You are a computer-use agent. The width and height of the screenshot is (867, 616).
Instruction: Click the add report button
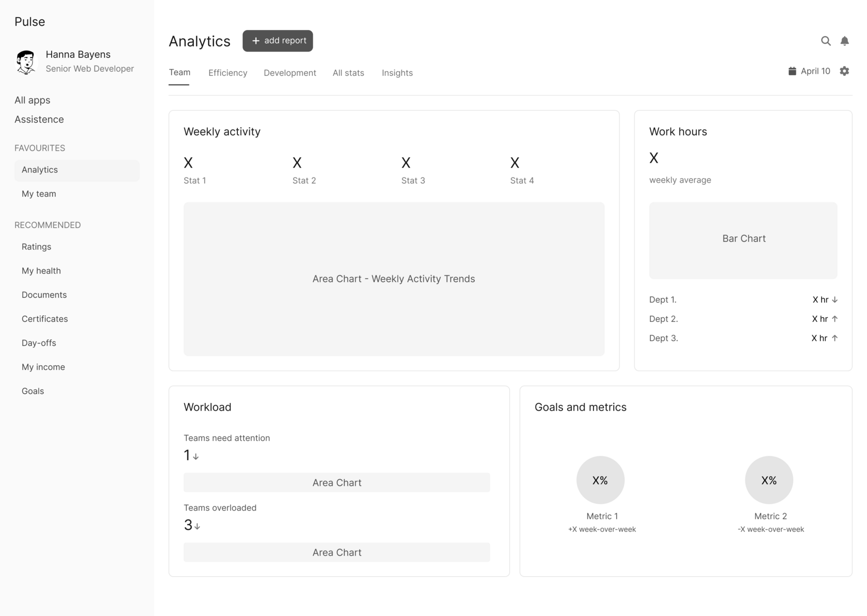(278, 41)
